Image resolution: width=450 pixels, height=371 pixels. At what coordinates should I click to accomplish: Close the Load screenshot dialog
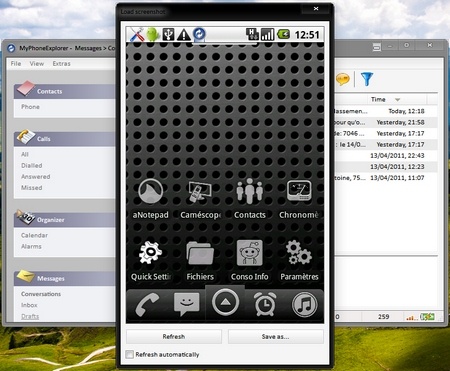tap(316, 8)
